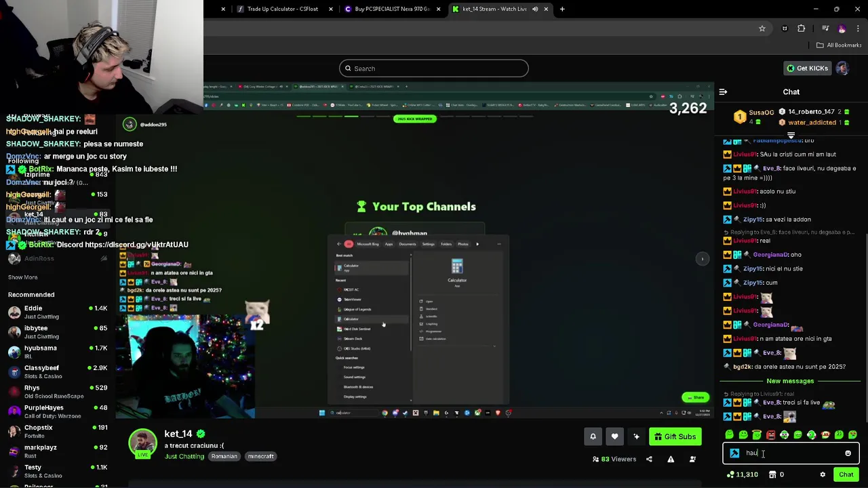Open PurpleHayes recommended channel
The height and width of the screenshot is (488, 868).
click(57, 412)
